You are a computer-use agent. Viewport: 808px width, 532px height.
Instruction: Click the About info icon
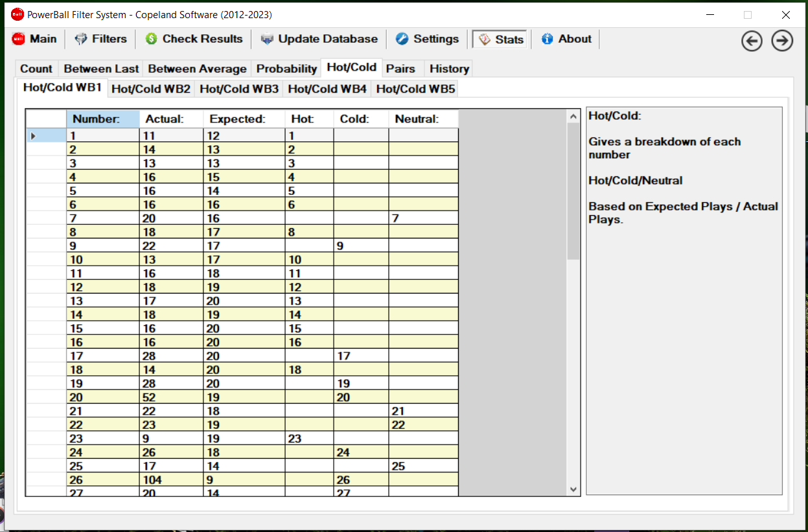point(548,39)
